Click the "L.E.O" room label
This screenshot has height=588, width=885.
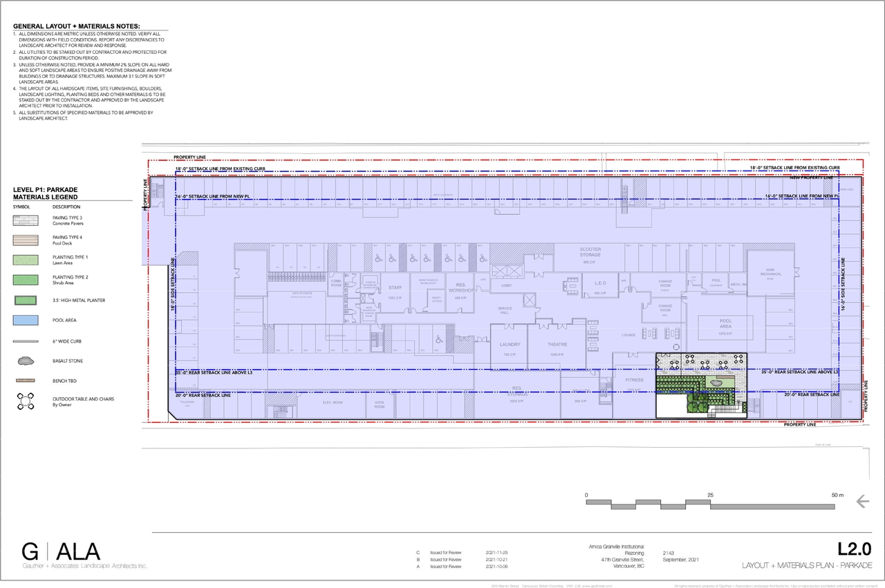(x=599, y=283)
